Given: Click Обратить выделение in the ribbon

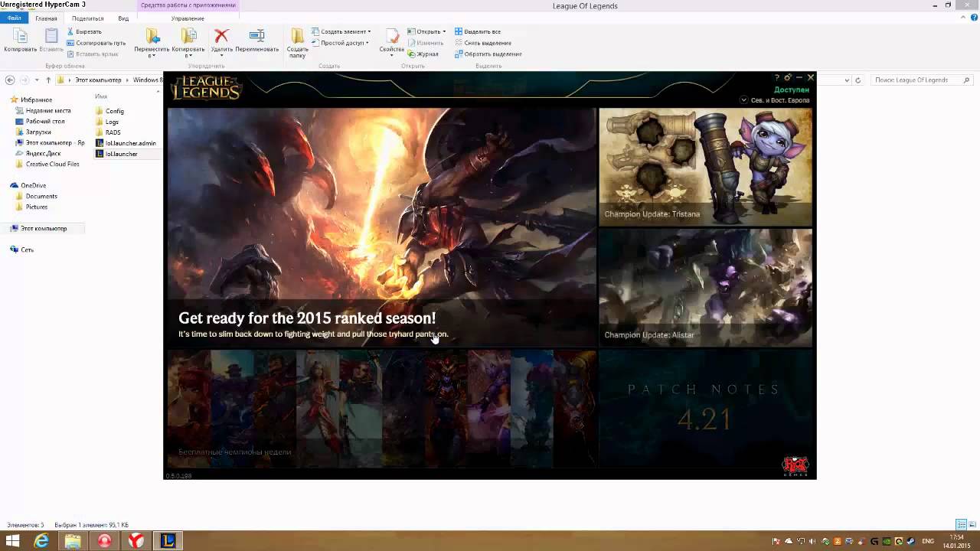Looking at the screenshot, I should click(x=488, y=54).
